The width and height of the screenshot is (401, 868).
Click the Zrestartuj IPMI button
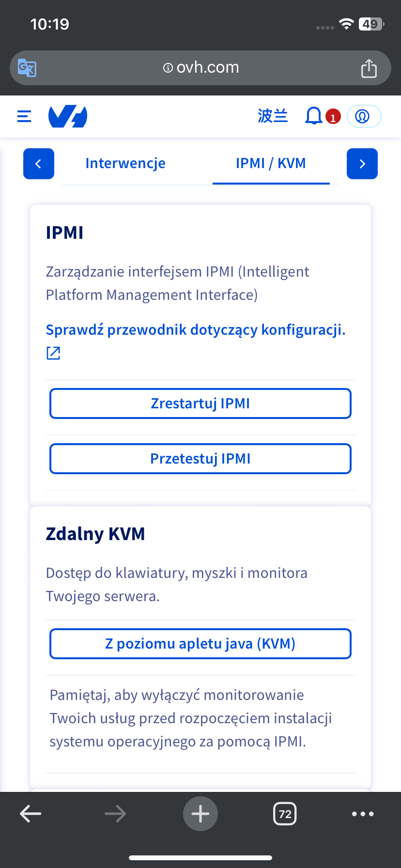coord(200,403)
